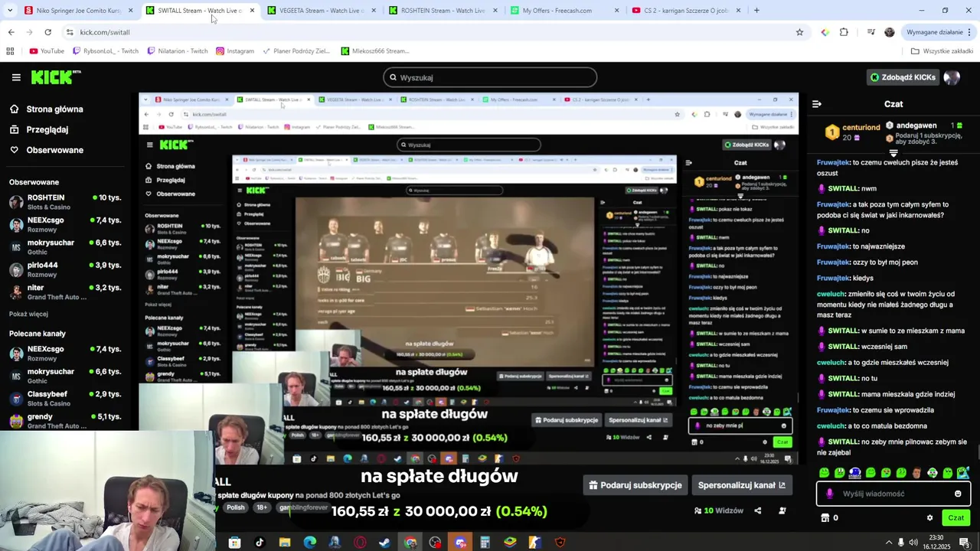Screen dimensions: 980x551
Task: Click the microphone identity icon in chat input
Action: coord(830,494)
